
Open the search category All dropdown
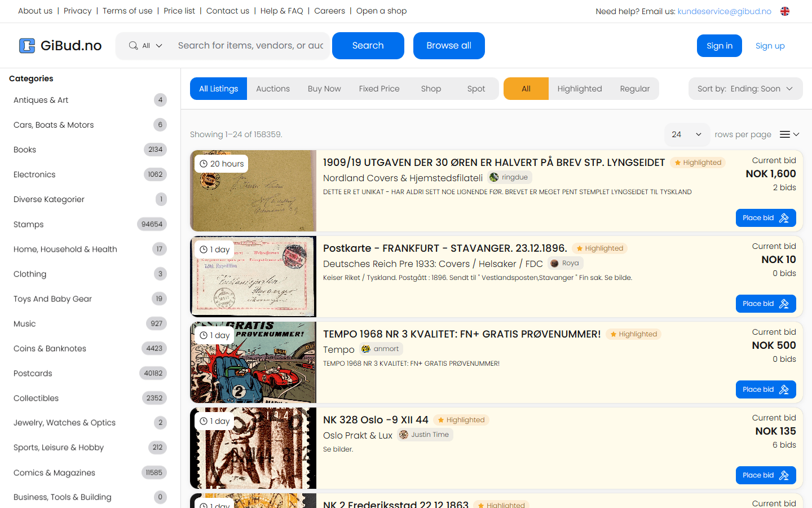pyautogui.click(x=146, y=46)
